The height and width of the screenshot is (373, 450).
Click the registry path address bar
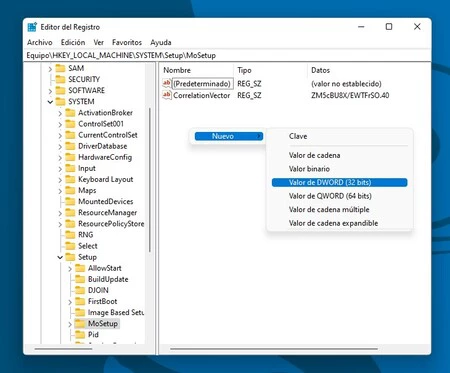click(227, 55)
